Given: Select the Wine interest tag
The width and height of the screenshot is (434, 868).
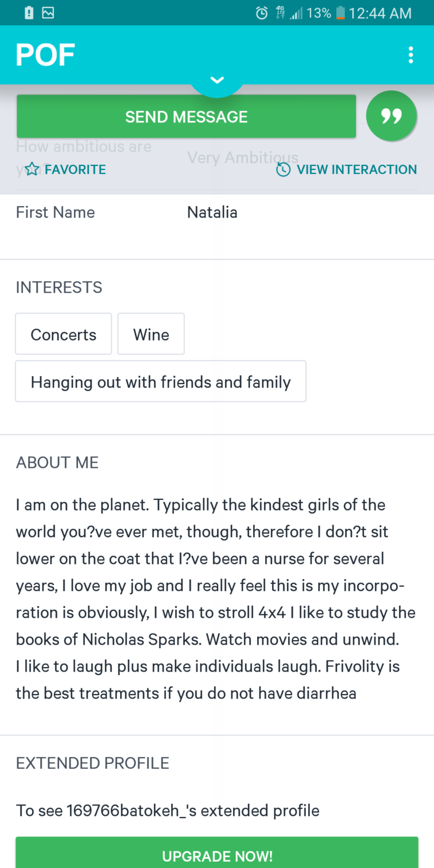Looking at the screenshot, I should tap(151, 334).
